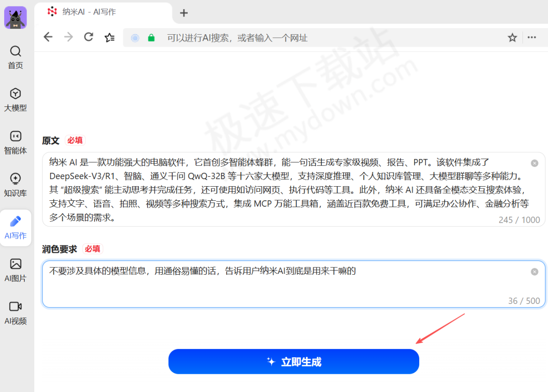This screenshot has width=548, height=392.
Task: Click the user avatar in top-left corner
Action: coord(15,17)
